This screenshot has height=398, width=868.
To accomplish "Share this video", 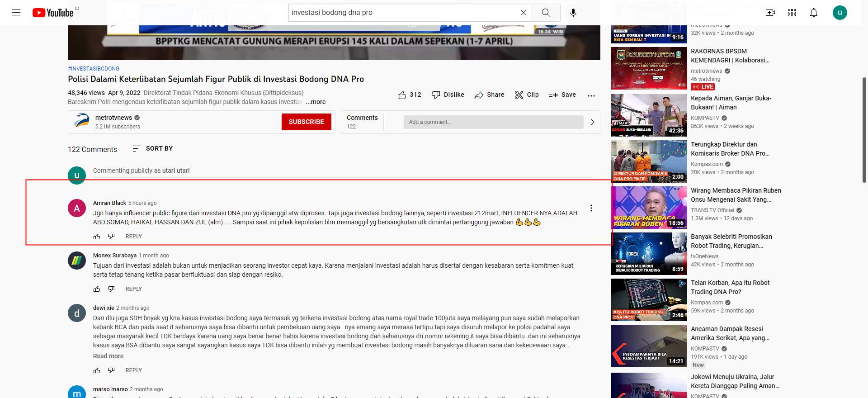I will (x=489, y=95).
